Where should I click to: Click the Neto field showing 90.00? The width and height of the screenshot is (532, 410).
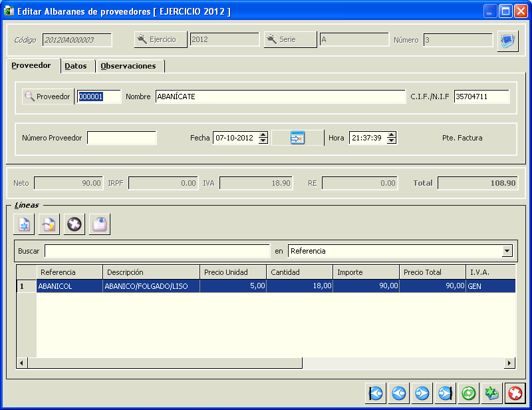tap(68, 183)
